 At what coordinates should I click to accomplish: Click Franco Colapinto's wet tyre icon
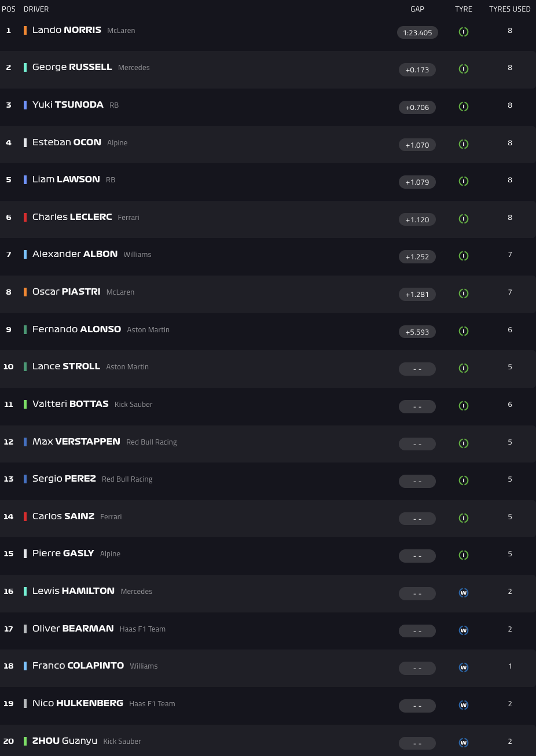[464, 667]
